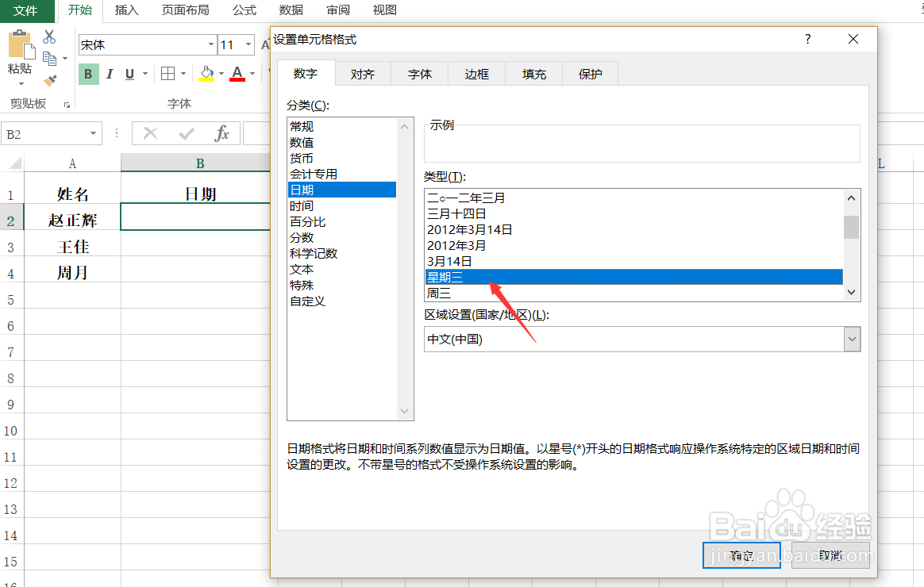924x587 pixels.
Task: Open the 区域设置 locale combo box
Action: 642,340
